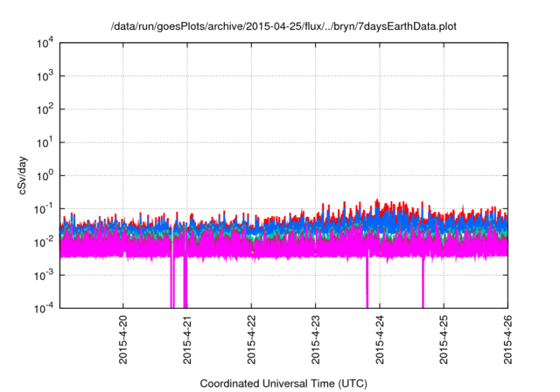This screenshot has height=392, width=560.
Task: Click the cSv/day axis title
Action: [22, 175]
